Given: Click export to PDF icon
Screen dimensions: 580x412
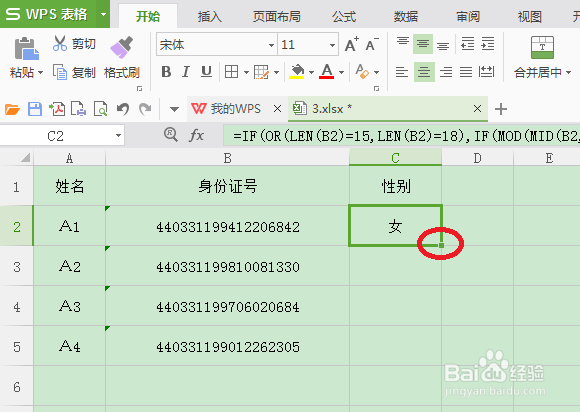Looking at the screenshot, I should click(x=57, y=109).
